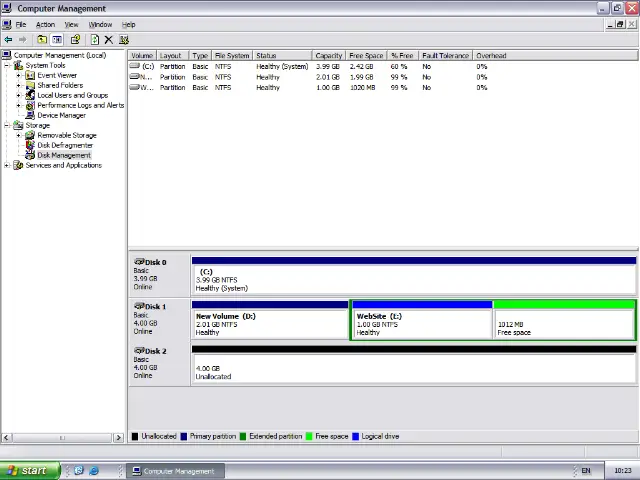The width and height of the screenshot is (640, 480).
Task: Expand the Removable Storage node
Action: [x=18, y=135]
